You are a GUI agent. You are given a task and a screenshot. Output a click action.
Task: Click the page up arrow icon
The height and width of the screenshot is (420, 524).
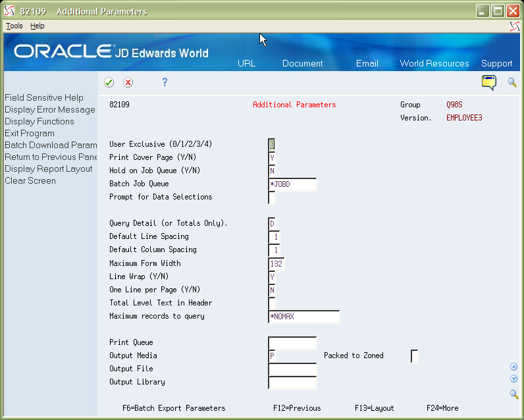(514, 367)
